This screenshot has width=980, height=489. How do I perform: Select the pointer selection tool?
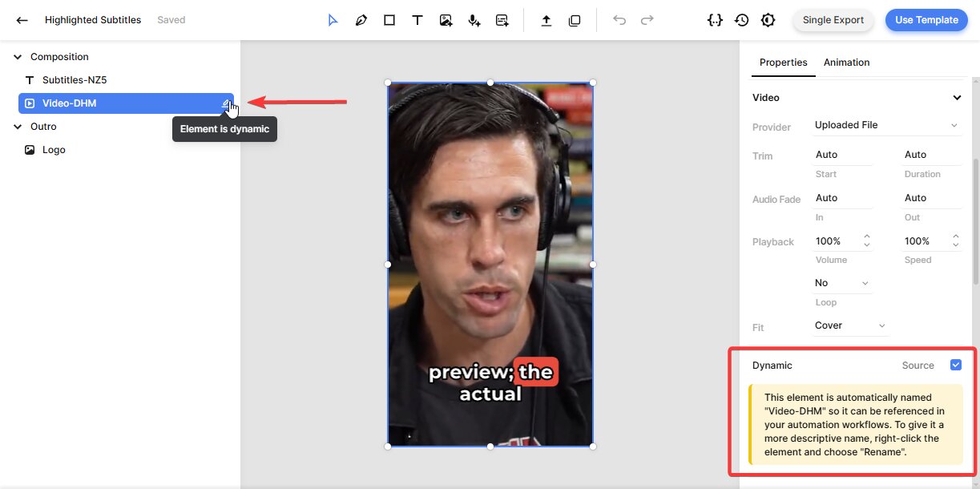(x=333, y=20)
